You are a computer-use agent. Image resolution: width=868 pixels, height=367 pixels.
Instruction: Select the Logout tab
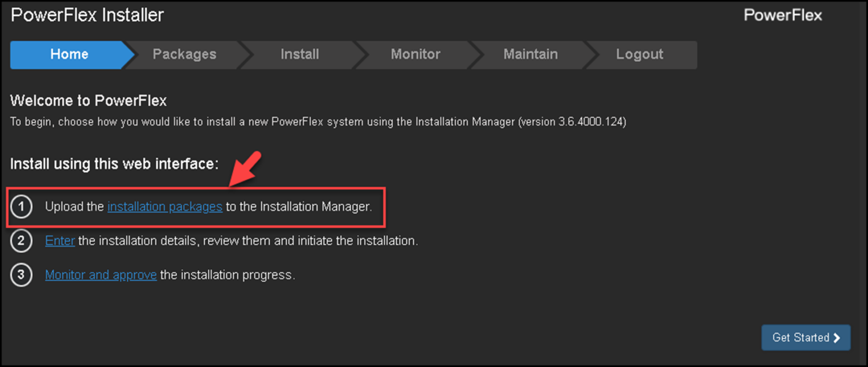coord(640,54)
